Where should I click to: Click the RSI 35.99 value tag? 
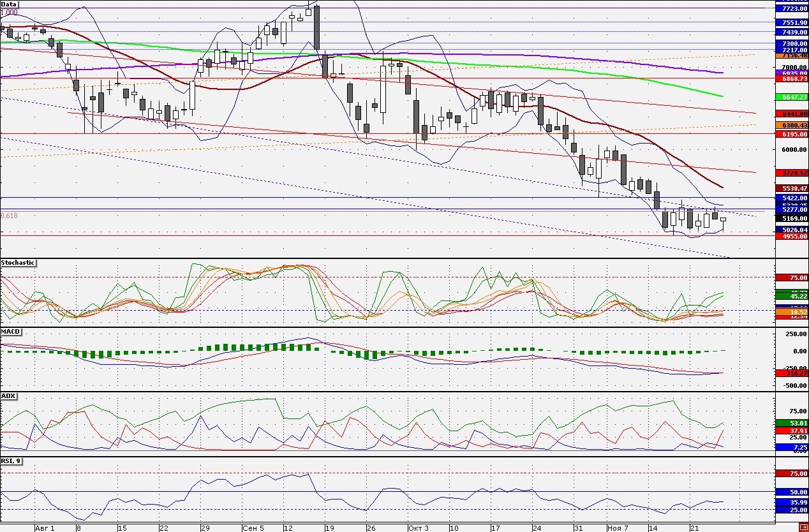point(792,502)
